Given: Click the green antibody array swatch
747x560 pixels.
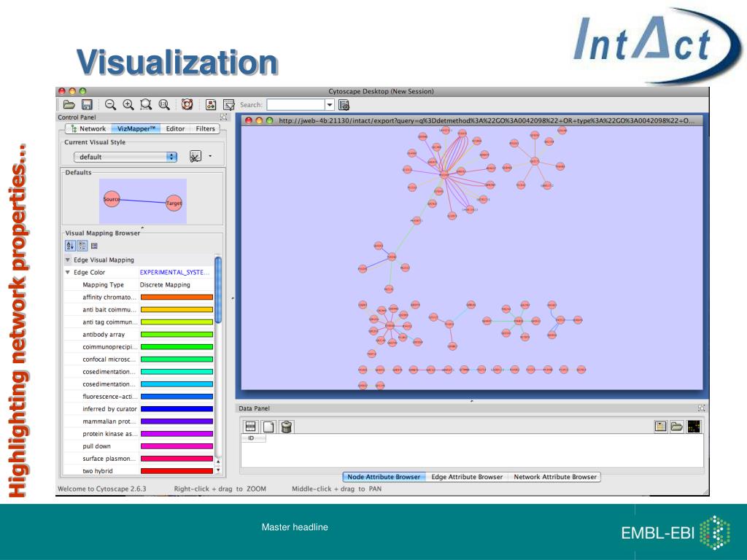Looking at the screenshot, I should 177,334.
